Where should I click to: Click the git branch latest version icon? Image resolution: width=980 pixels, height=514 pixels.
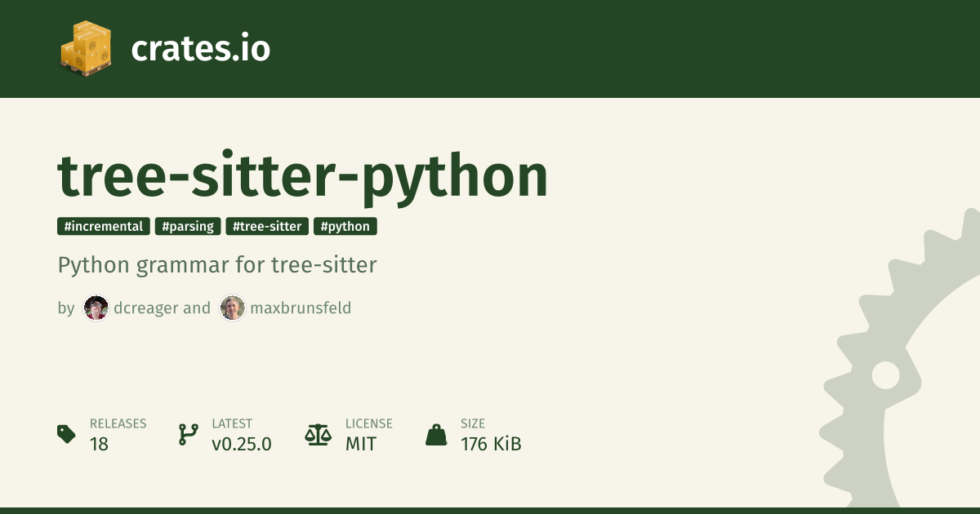click(x=188, y=434)
